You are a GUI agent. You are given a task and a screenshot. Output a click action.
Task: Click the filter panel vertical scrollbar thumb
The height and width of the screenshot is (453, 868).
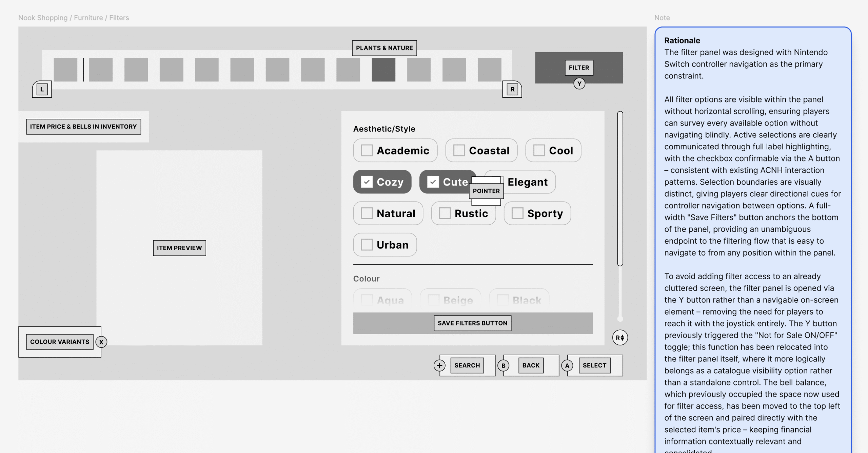(x=620, y=188)
